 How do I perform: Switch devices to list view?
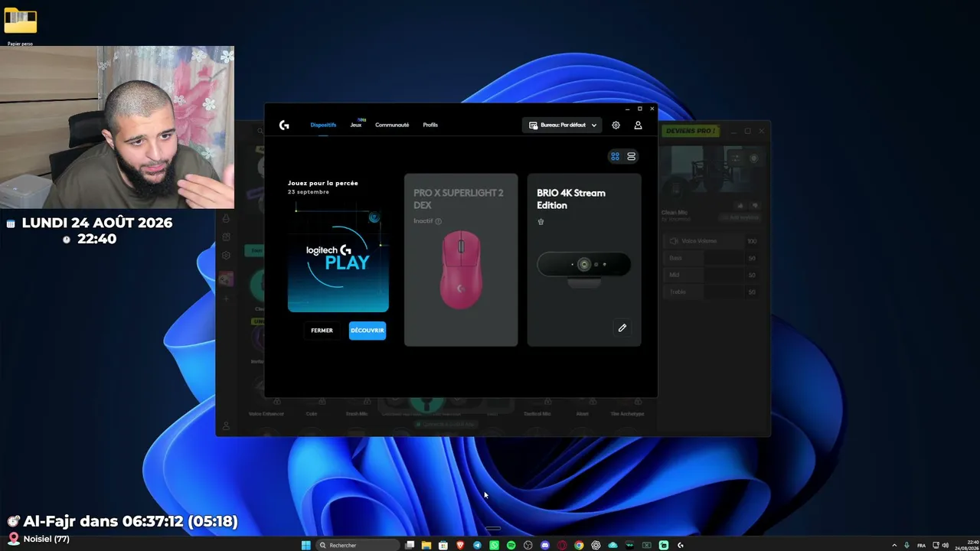point(632,156)
